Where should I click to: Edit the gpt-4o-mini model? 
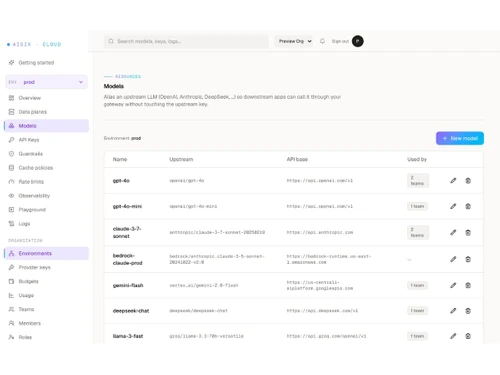click(453, 206)
